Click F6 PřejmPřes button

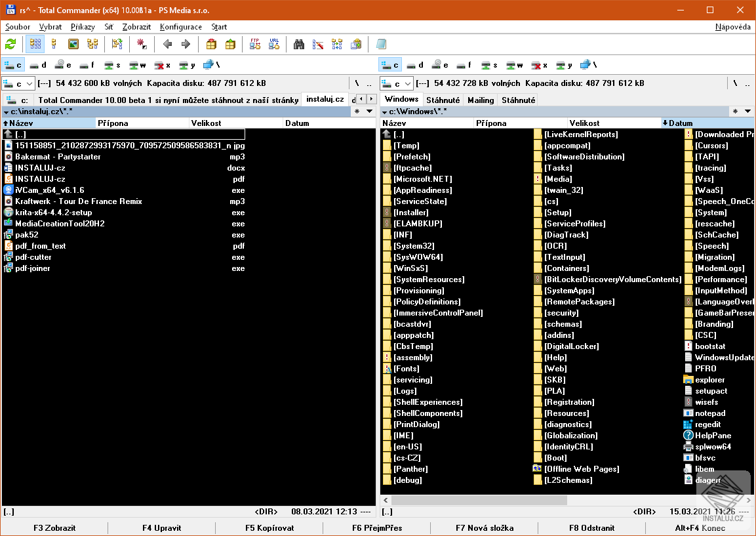tap(377, 527)
